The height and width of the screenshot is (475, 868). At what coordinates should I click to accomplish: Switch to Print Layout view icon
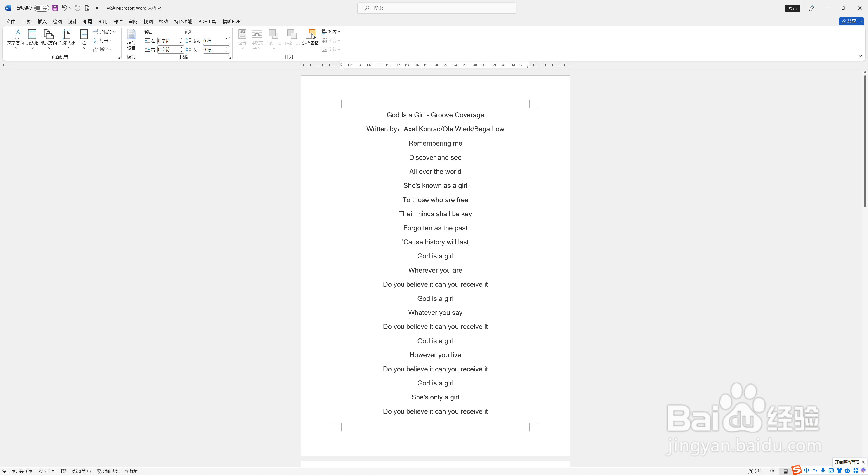click(x=785, y=471)
